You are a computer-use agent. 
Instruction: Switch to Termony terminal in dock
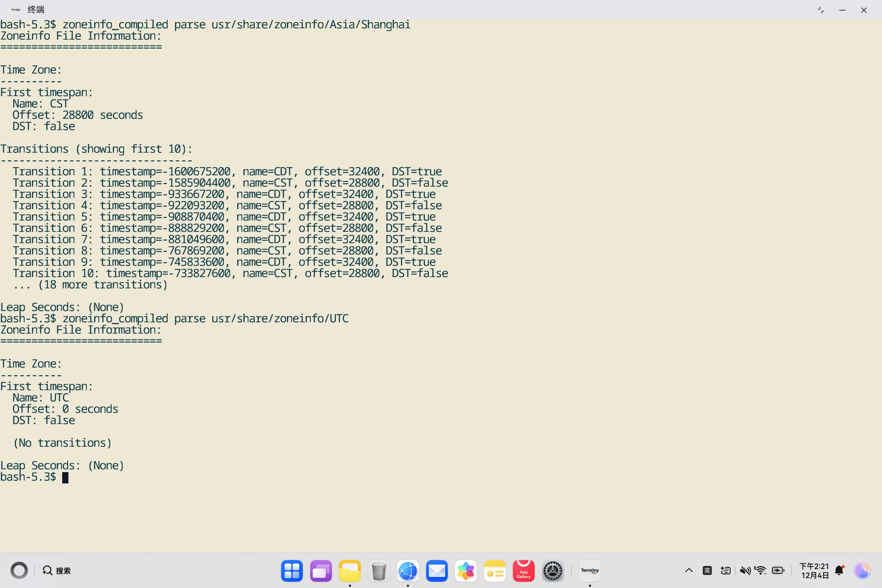click(x=590, y=571)
